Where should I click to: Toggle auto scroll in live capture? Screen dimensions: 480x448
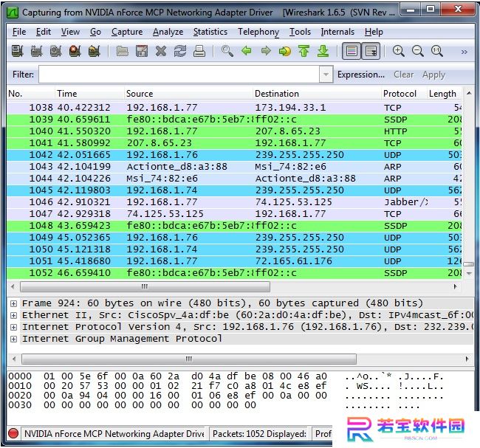pyautogui.click(x=371, y=51)
